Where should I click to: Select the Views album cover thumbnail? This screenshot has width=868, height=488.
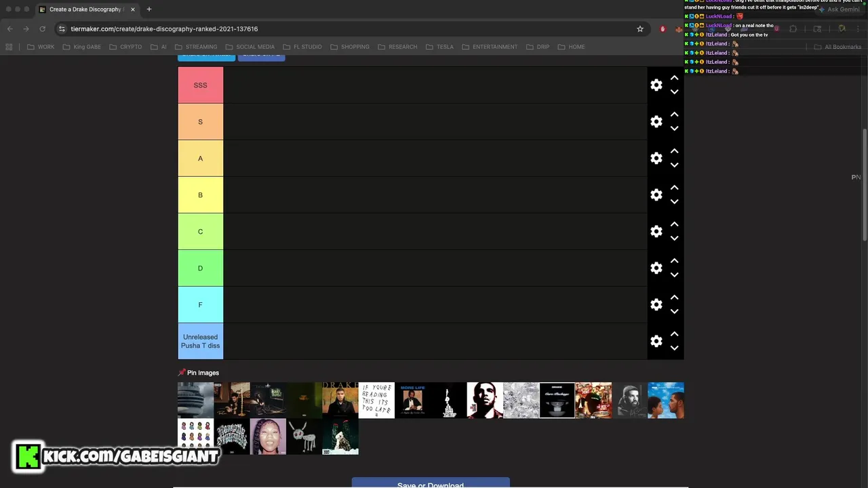pyautogui.click(x=195, y=400)
